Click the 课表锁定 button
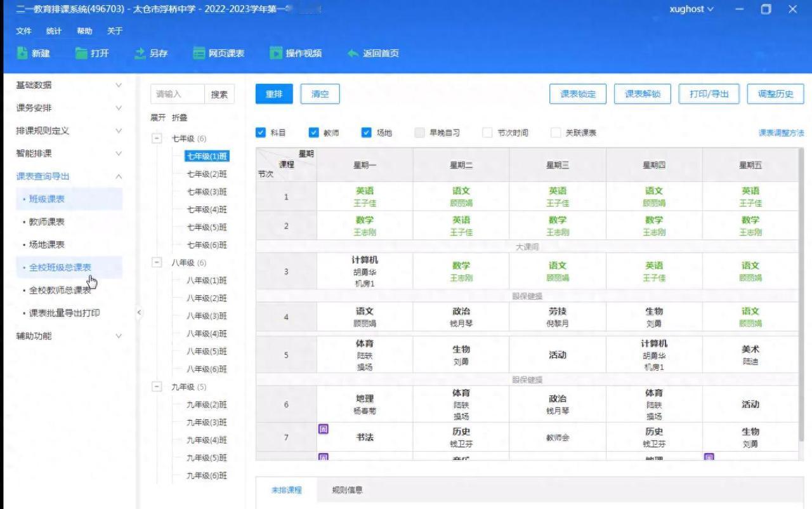 coord(578,94)
